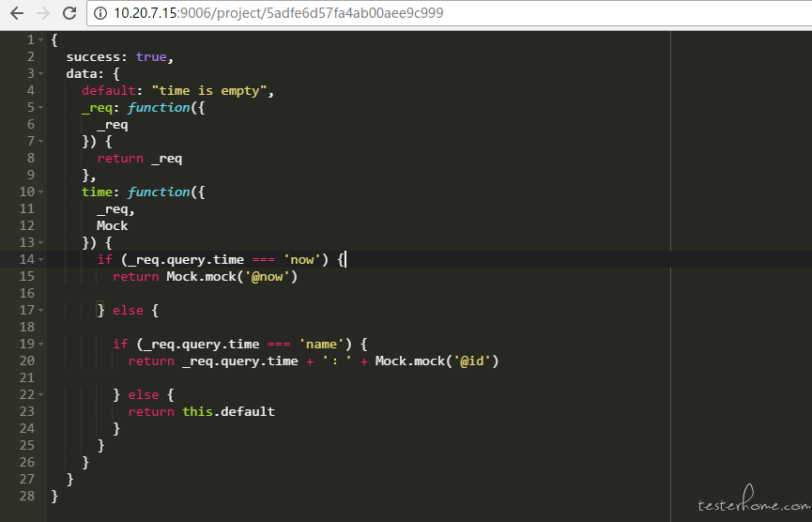Select line number 2 in gutter
The image size is (812, 522).
[30, 56]
